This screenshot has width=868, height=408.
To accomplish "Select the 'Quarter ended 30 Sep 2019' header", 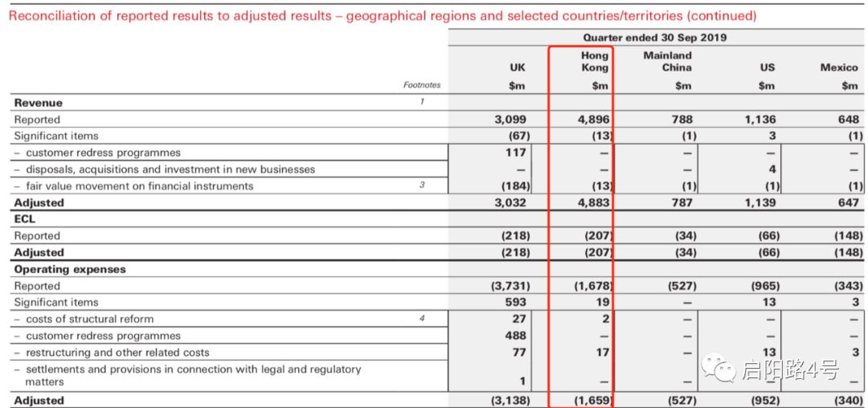I will coord(654,38).
